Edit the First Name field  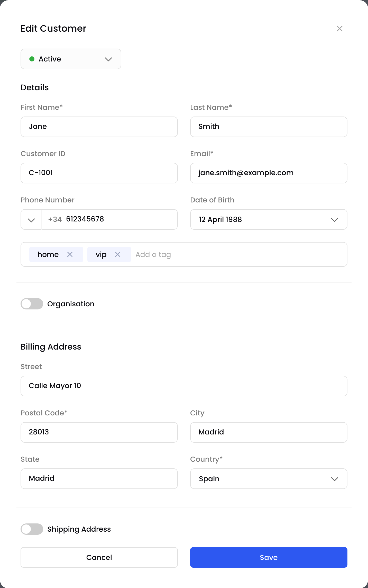[x=99, y=127]
